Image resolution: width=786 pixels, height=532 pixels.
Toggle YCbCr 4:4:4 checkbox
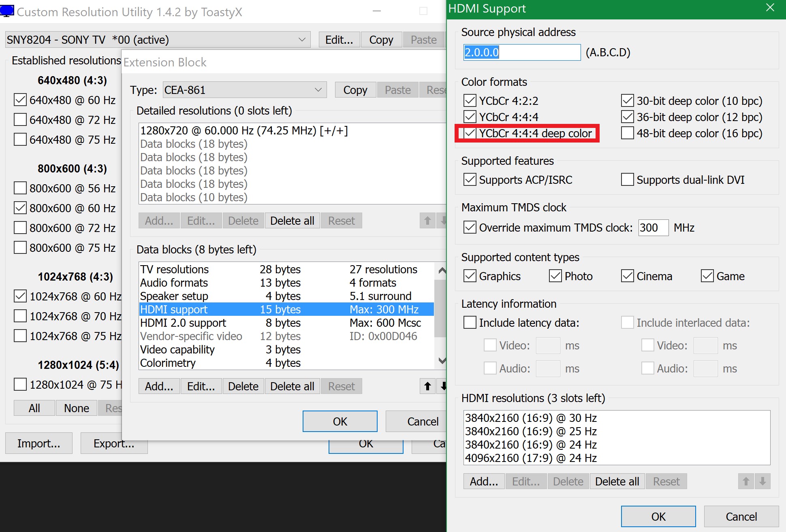[x=470, y=117]
